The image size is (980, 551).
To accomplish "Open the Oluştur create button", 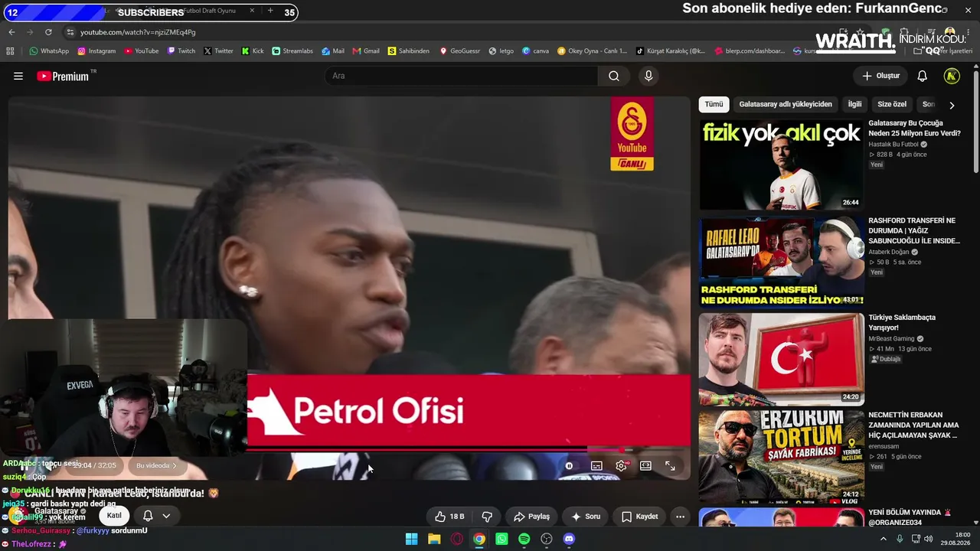I will pos(880,76).
